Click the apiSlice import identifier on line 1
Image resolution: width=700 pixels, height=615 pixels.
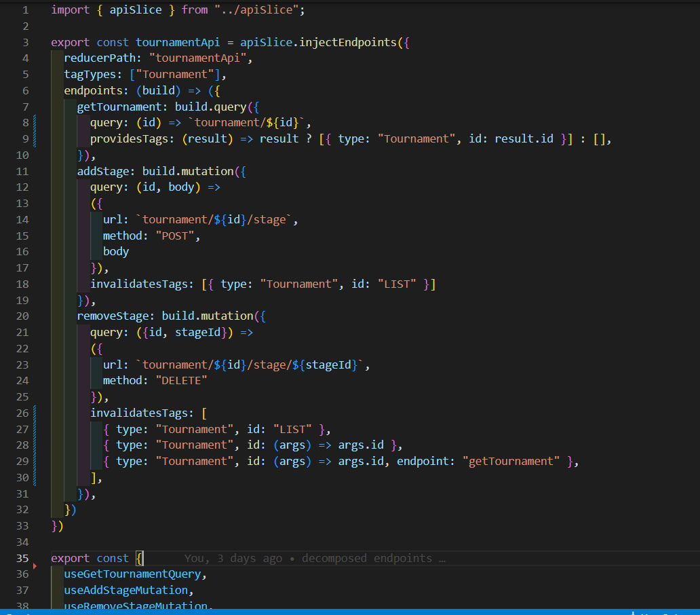click(x=135, y=10)
